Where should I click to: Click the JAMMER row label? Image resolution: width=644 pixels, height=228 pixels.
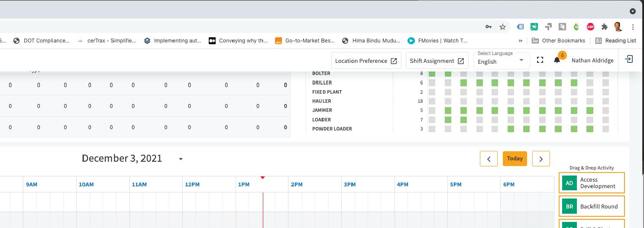point(322,110)
